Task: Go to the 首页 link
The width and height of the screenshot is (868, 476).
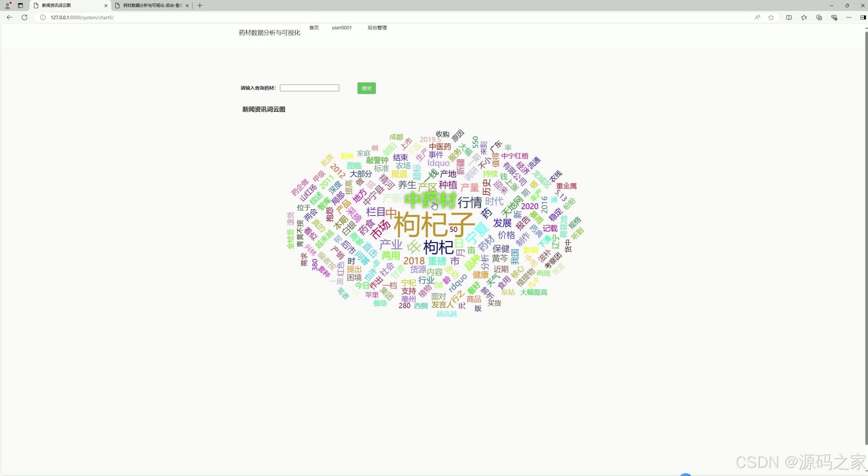Action: pyautogui.click(x=314, y=28)
